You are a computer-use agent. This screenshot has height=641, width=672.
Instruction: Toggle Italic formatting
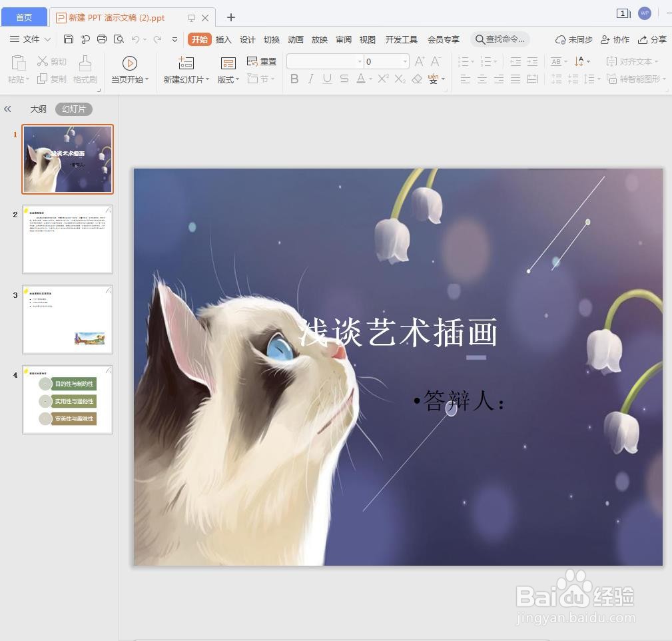311,79
